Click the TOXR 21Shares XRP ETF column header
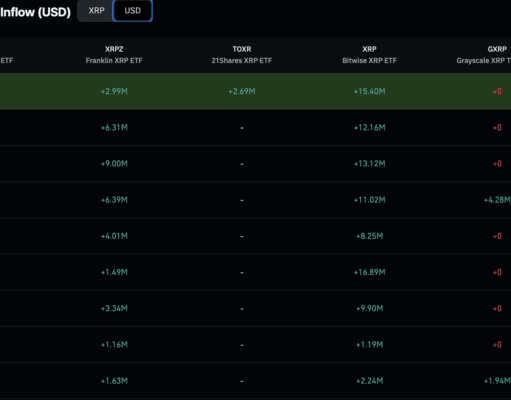 pos(242,55)
